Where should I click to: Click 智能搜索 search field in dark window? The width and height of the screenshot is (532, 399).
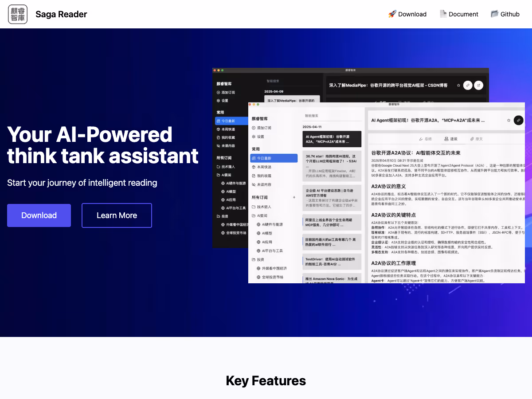pyautogui.click(x=291, y=81)
